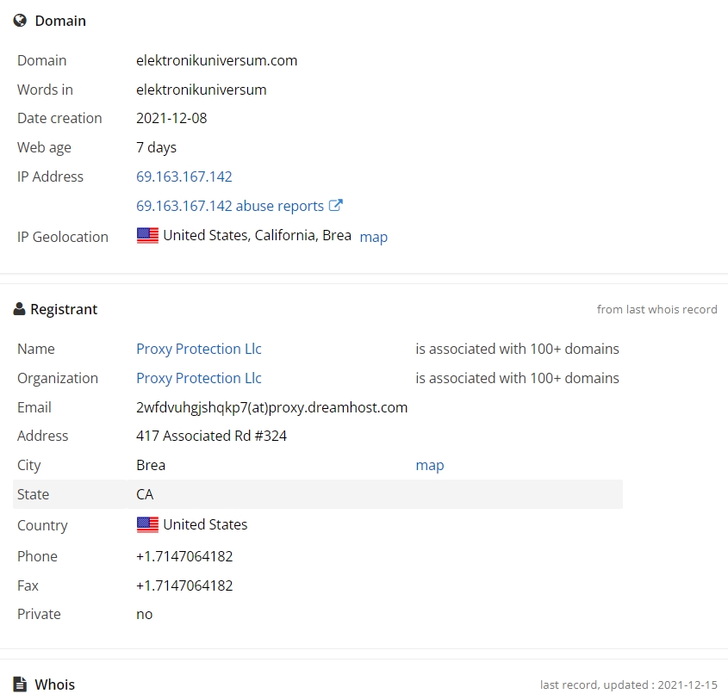Viewport: 728px width, 700px height.
Task: Click the address 417 Associated Rd #324
Action: coord(211,436)
